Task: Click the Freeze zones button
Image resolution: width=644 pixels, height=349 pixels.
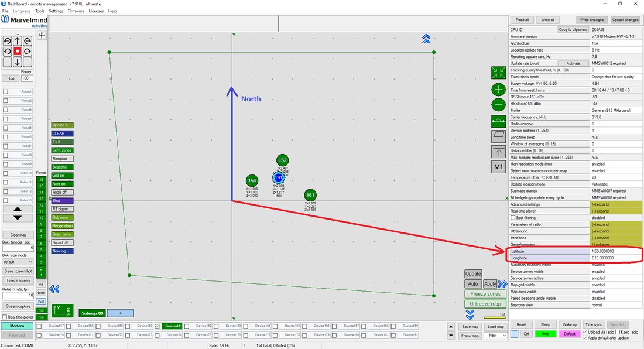Action: 485,294
